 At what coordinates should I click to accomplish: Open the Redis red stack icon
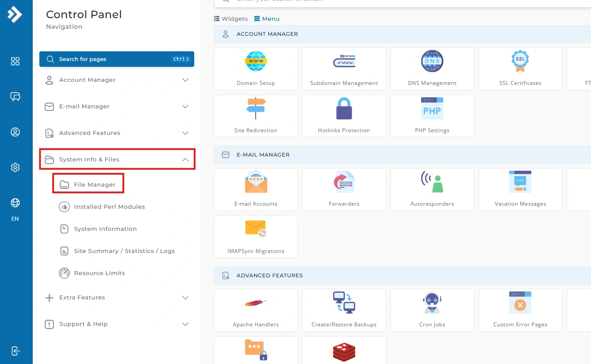click(x=344, y=352)
